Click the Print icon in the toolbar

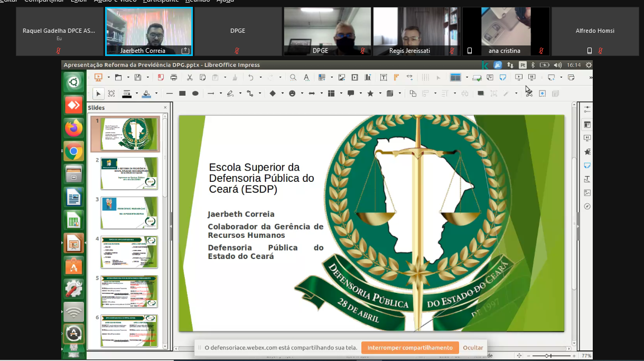coord(174,78)
